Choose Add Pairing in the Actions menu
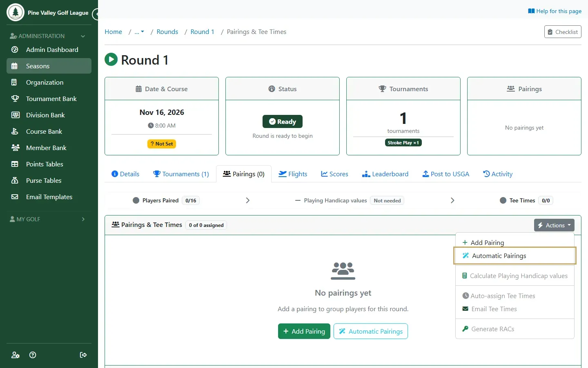This screenshot has height=368, width=588. tap(514, 242)
